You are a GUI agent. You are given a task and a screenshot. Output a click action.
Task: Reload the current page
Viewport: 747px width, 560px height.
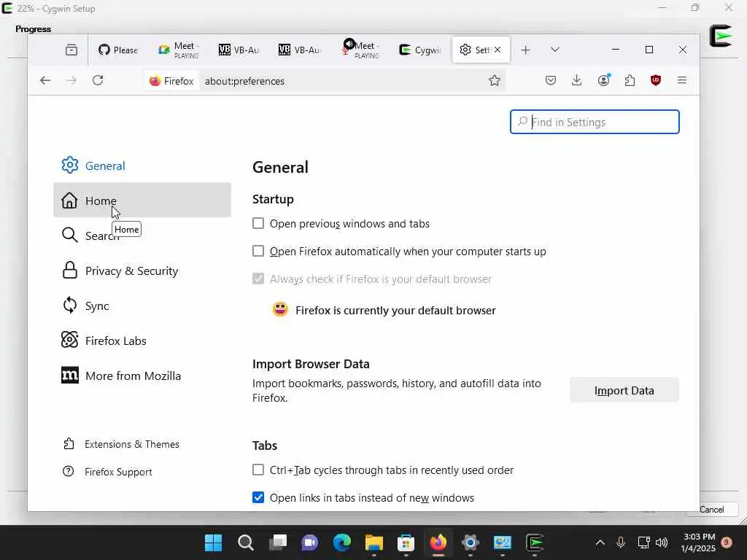click(x=98, y=80)
